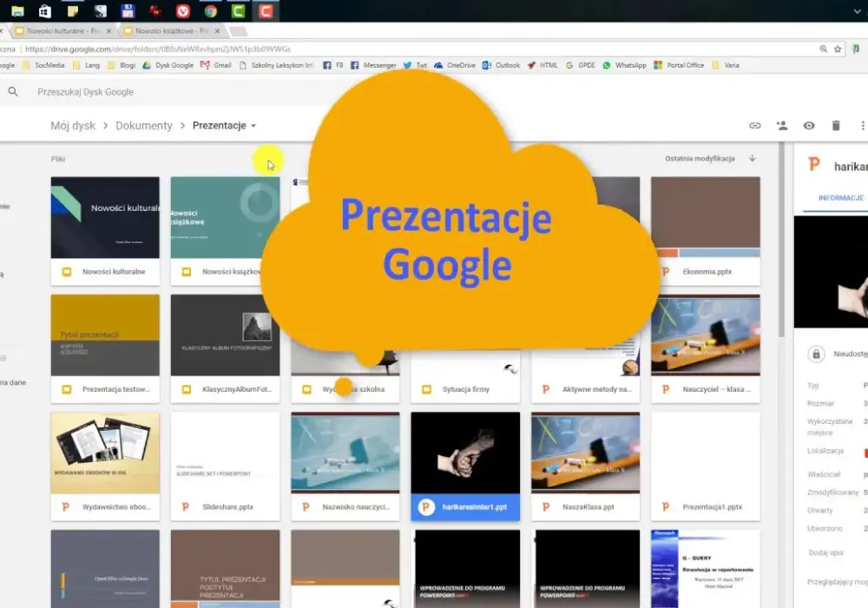Open the Store icon in the taskbar

tap(45, 10)
